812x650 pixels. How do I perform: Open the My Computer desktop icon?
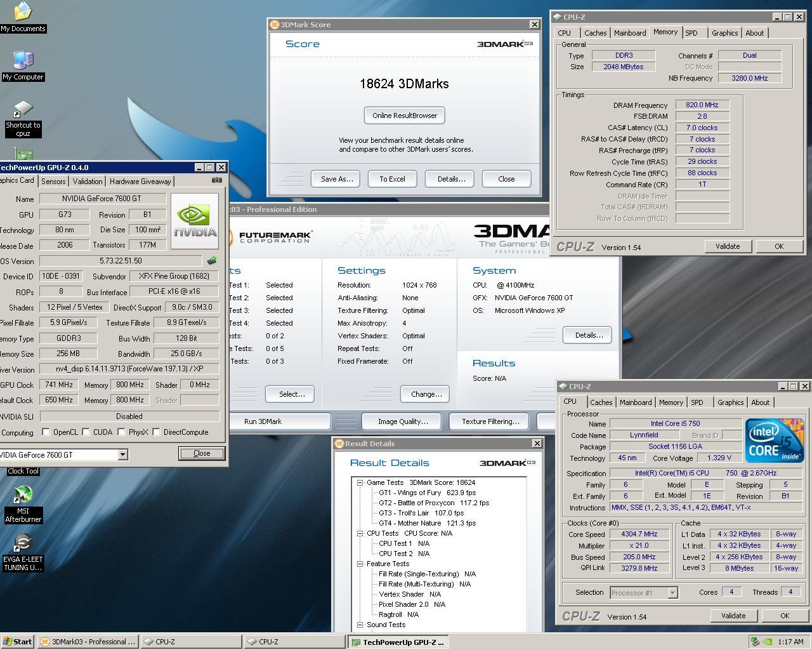point(23,65)
